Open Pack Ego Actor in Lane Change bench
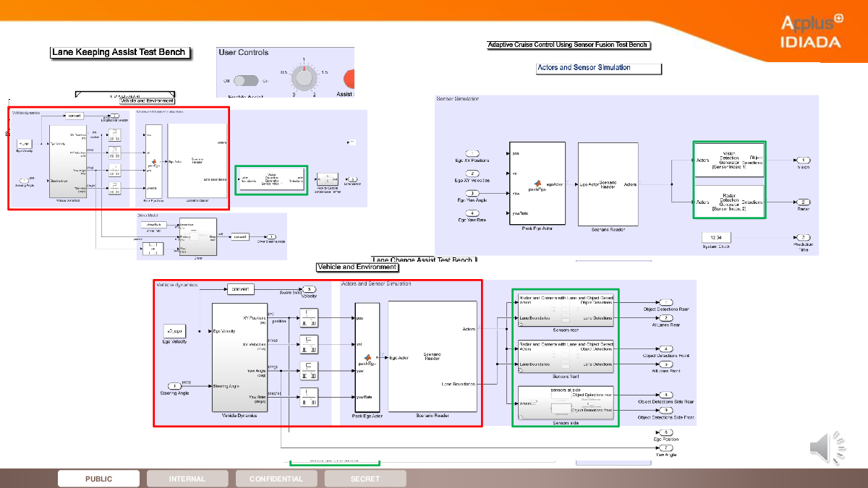The width and height of the screenshot is (868, 488). [367, 356]
